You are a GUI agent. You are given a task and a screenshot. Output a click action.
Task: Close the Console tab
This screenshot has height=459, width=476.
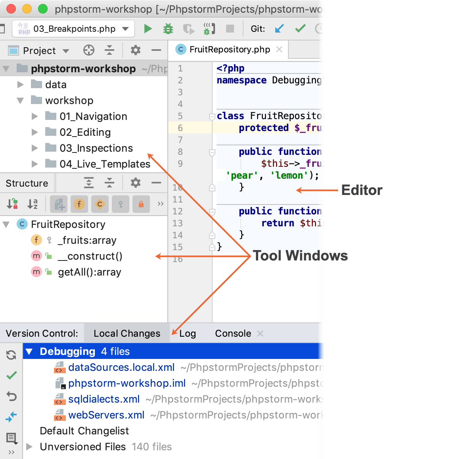[x=260, y=334]
